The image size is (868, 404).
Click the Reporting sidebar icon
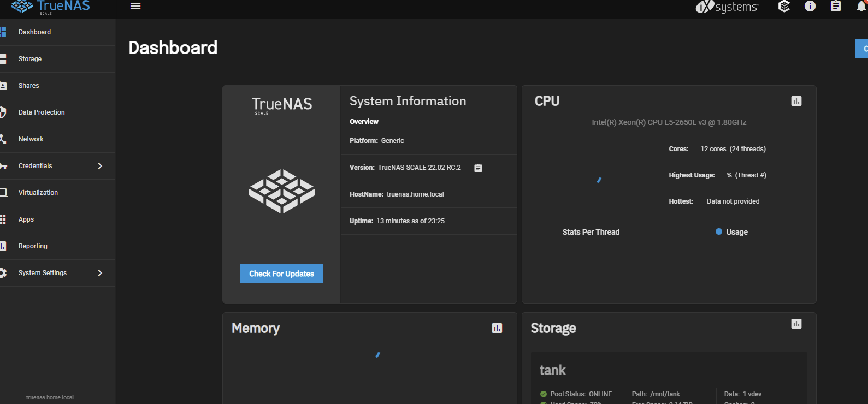pos(3,246)
